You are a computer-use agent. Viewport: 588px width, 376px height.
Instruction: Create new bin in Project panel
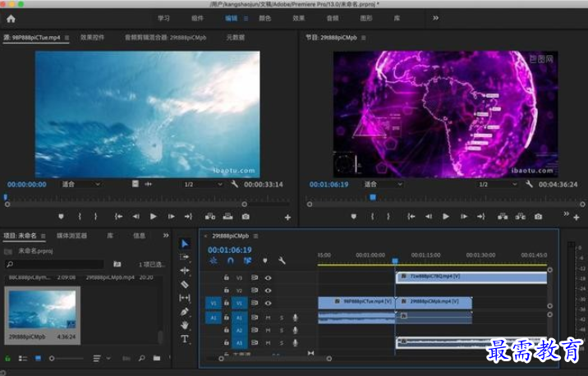coord(157,358)
